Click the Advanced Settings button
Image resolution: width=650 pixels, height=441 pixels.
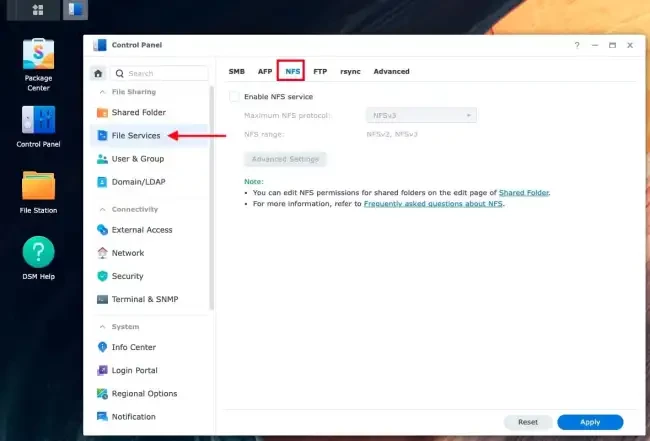[285, 159]
